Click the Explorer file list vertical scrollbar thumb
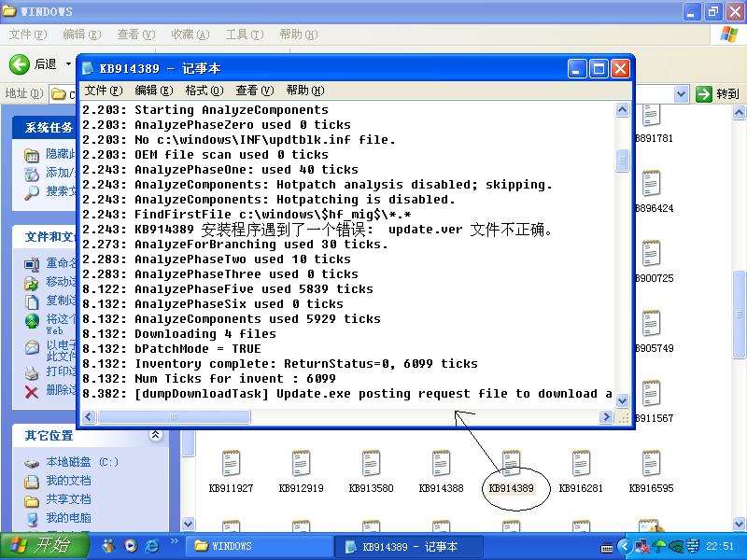The height and width of the screenshot is (560, 747). coord(739,315)
